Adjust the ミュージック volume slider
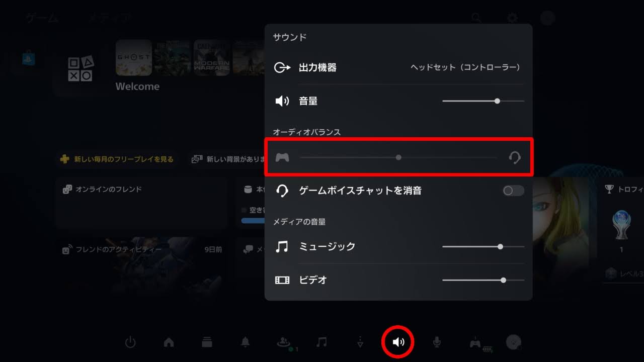The image size is (644, 362). click(483, 247)
